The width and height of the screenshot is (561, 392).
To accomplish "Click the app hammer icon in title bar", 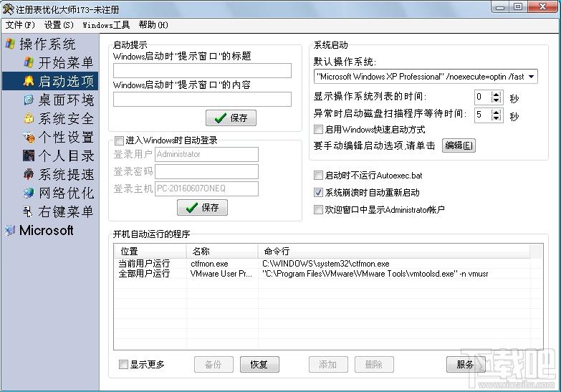I will (8, 9).
